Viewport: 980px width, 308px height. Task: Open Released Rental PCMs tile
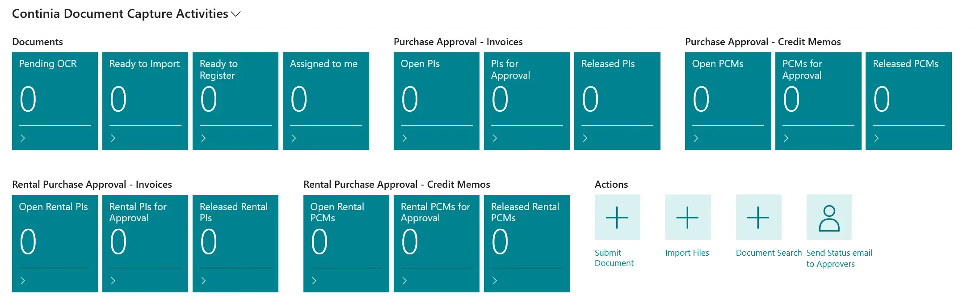(526, 243)
